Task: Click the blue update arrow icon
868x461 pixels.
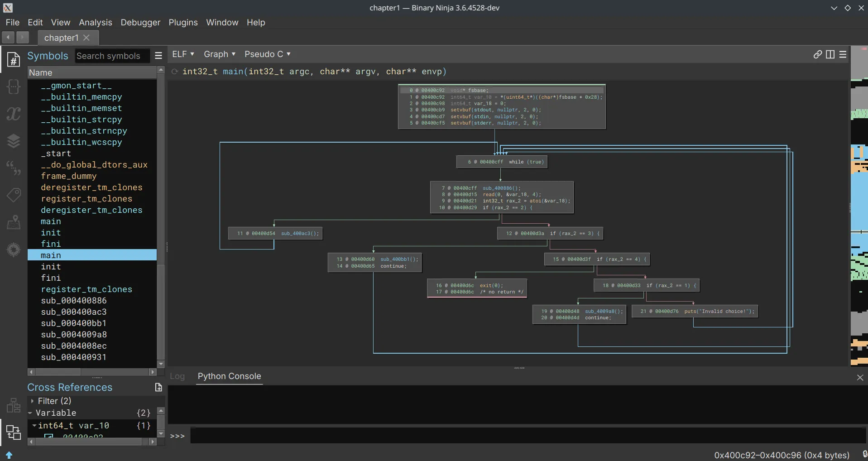Action: [x=9, y=455]
